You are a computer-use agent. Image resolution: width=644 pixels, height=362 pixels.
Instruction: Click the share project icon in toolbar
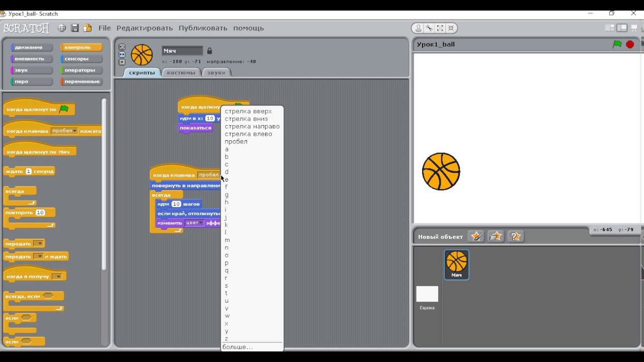[88, 28]
